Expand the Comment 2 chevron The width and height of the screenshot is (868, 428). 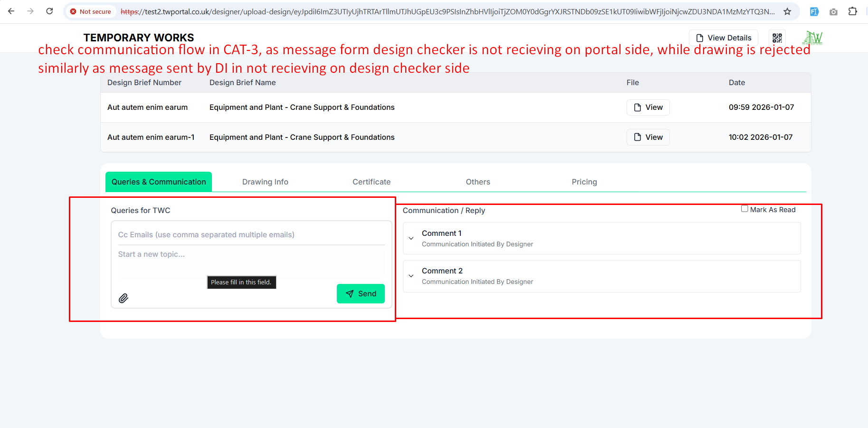point(411,276)
